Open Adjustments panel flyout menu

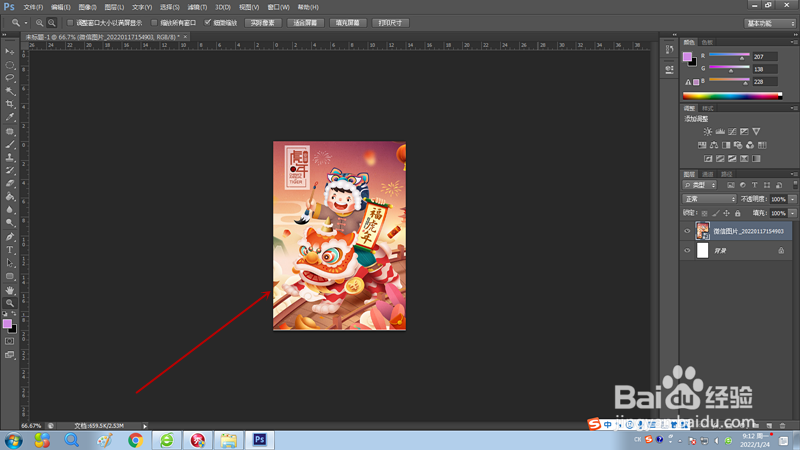(x=793, y=108)
